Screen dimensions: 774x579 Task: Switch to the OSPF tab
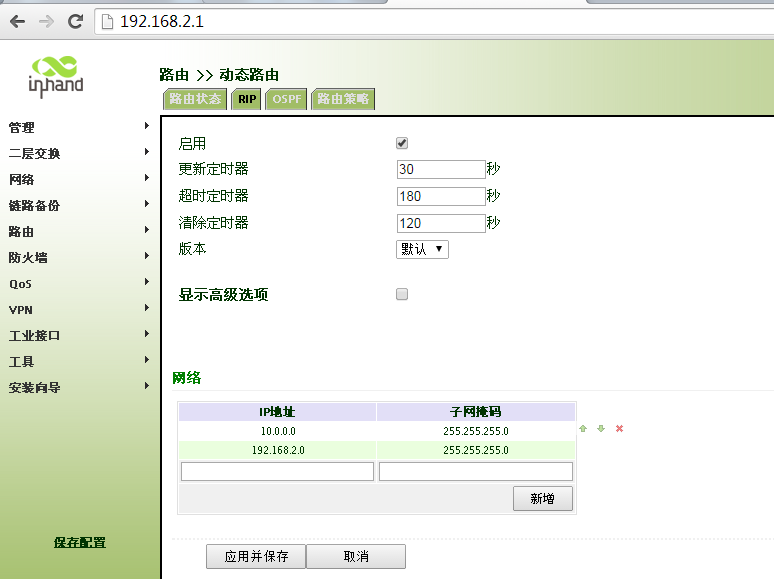pyautogui.click(x=287, y=99)
